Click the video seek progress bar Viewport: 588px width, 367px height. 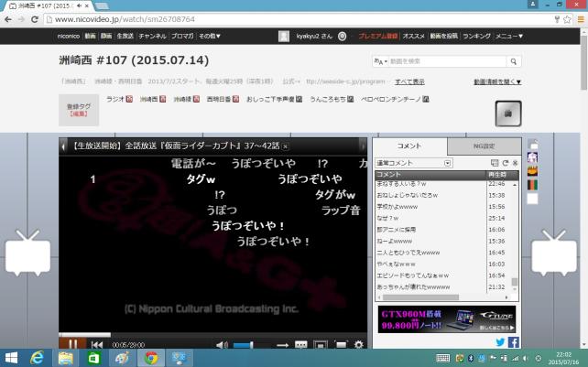point(212,334)
